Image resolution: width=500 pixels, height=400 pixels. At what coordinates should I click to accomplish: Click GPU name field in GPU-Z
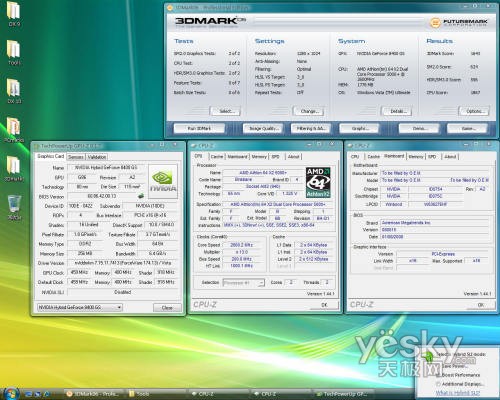click(x=106, y=168)
